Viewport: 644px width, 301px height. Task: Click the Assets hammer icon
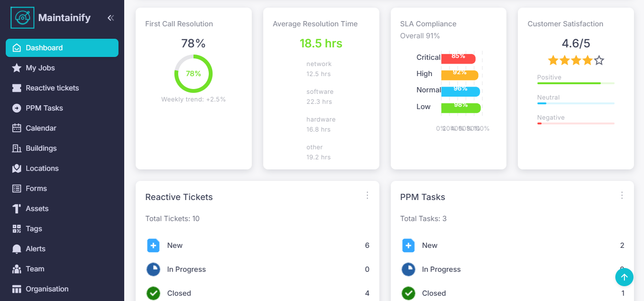[17, 209]
